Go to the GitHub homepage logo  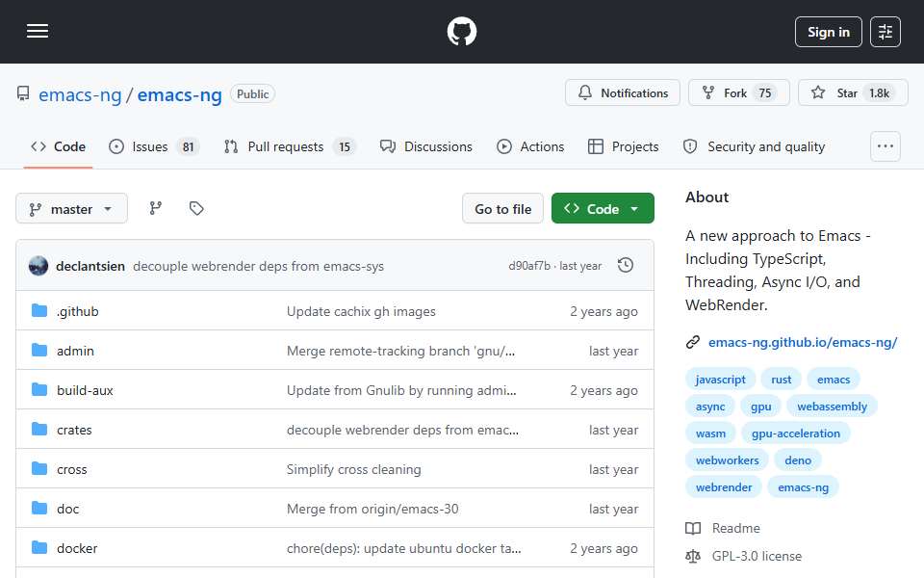pos(461,31)
